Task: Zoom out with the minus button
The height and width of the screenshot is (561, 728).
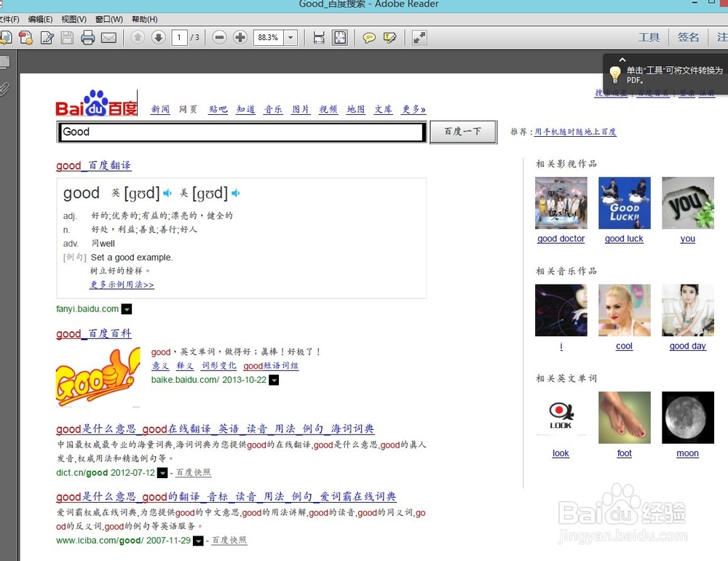Action: [x=220, y=38]
